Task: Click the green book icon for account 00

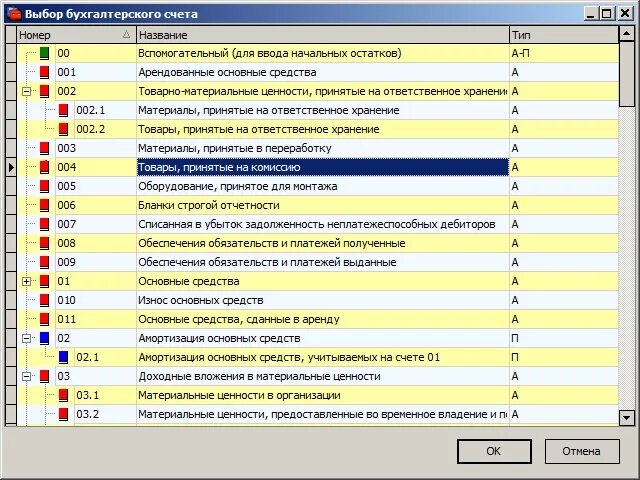Action: tap(44, 53)
